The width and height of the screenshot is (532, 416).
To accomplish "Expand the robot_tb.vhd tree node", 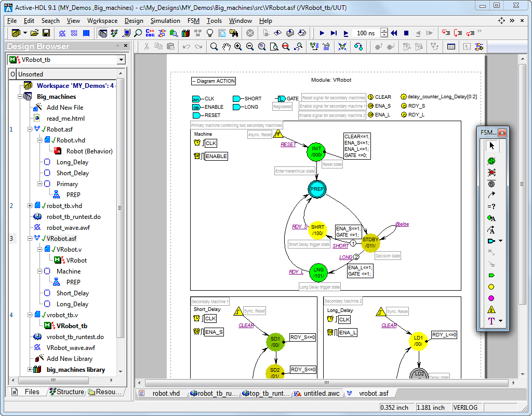I will (30, 206).
